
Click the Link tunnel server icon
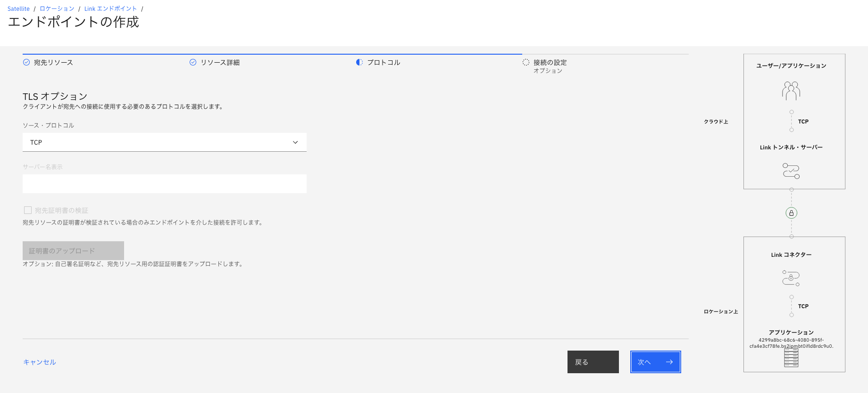pos(791,171)
